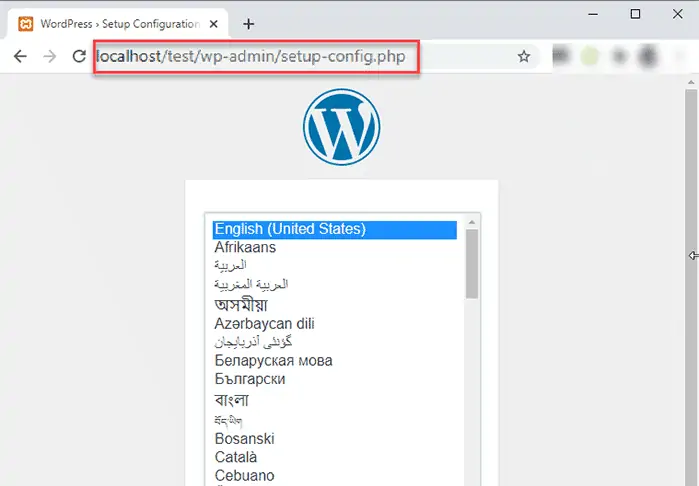Select English (United States) language
Screen dimensions: 699x486
click(335, 229)
